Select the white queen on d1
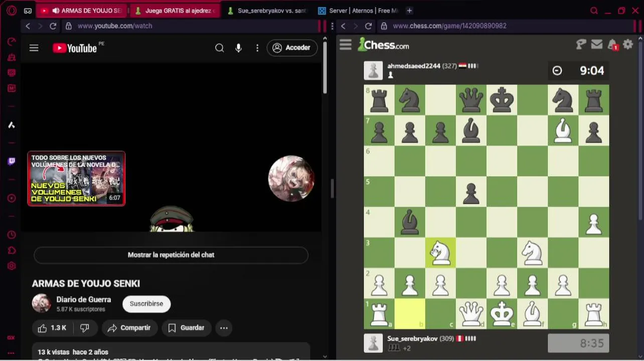This screenshot has width=644, height=361. click(471, 314)
